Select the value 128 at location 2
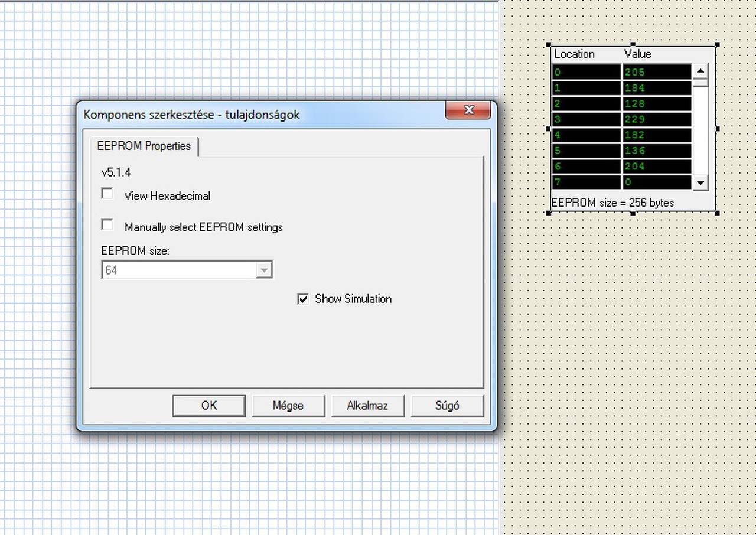 (x=657, y=103)
